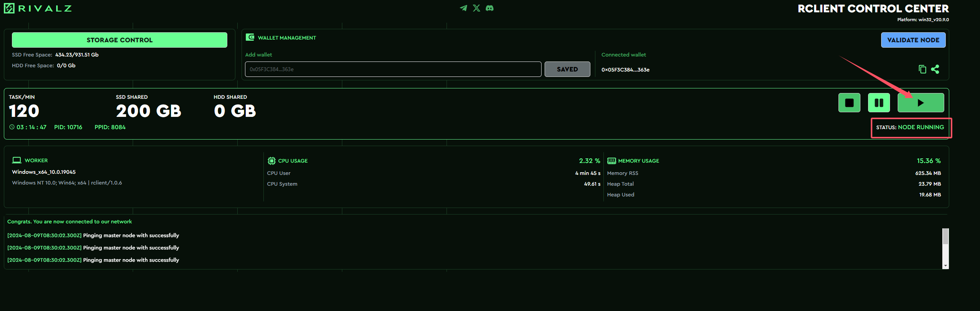Click HDD Free Space value 0/0 Gb
The height and width of the screenshot is (311, 980).
coord(66,65)
